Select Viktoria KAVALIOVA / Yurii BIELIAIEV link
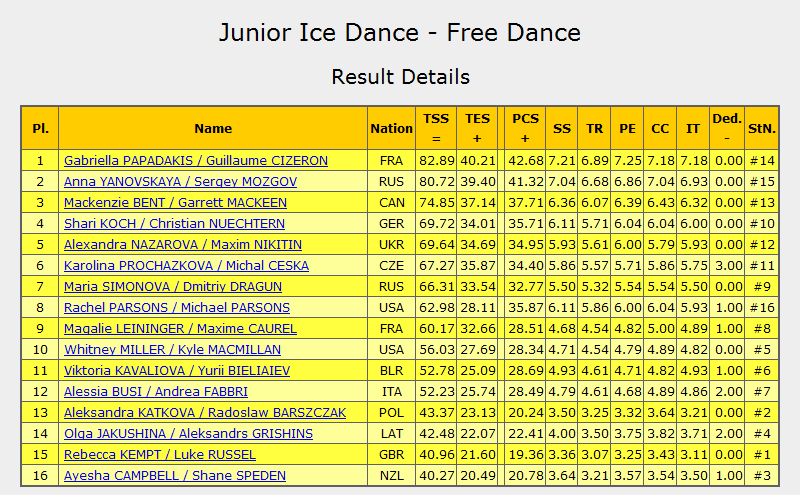The height and width of the screenshot is (495, 800). point(177,370)
